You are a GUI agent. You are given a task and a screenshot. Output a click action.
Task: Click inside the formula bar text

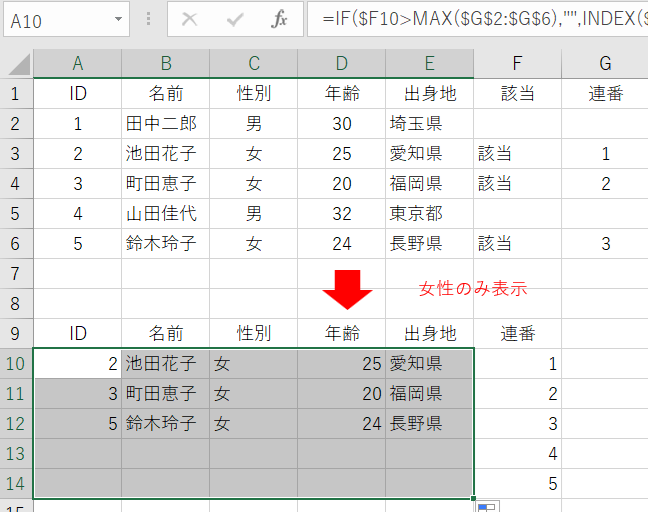coord(480,19)
